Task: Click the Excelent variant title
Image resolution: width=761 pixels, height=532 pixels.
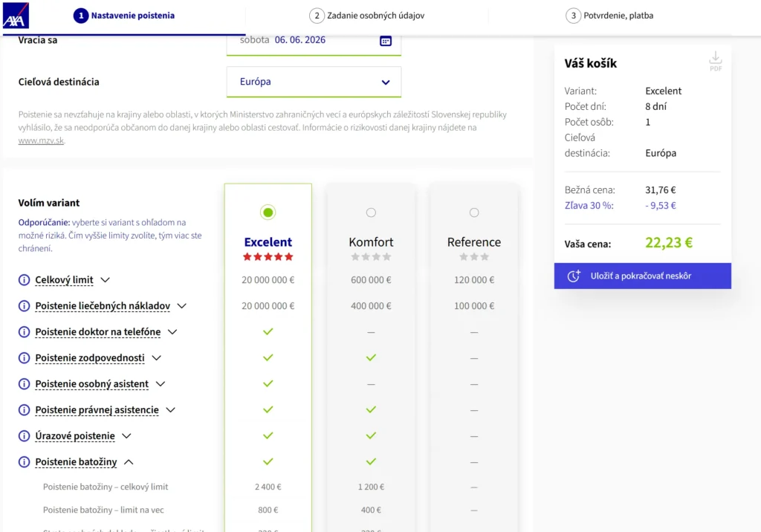Action: (x=268, y=241)
